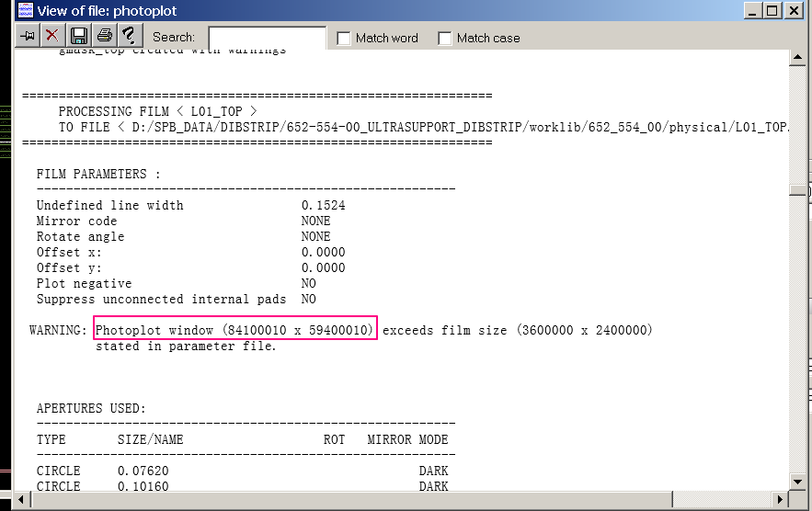The height and width of the screenshot is (511, 812).
Task: Minimize the photoplot view window
Action: click(752, 10)
